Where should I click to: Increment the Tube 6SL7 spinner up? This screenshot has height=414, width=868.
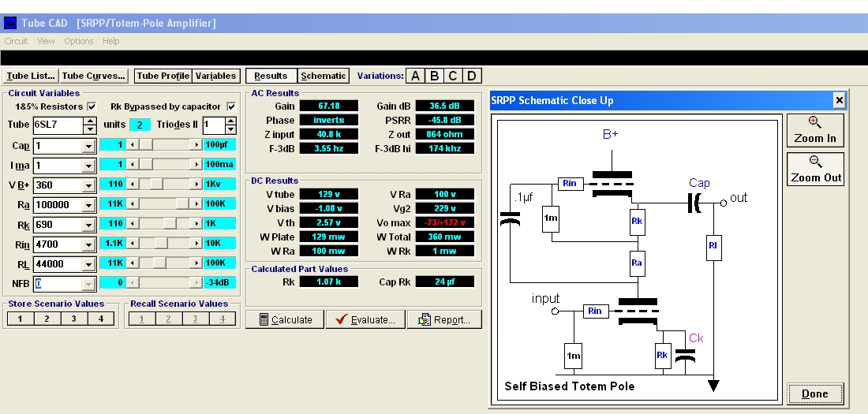coord(90,121)
